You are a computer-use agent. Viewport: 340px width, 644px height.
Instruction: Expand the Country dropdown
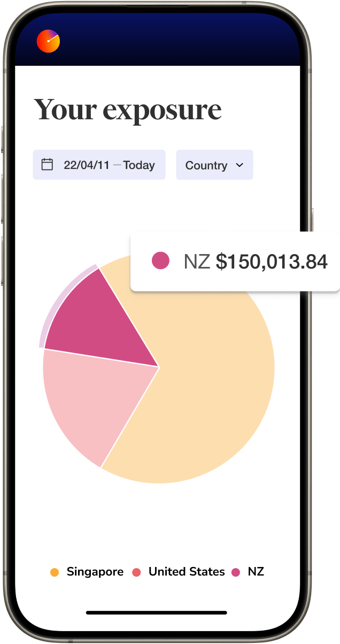(214, 165)
